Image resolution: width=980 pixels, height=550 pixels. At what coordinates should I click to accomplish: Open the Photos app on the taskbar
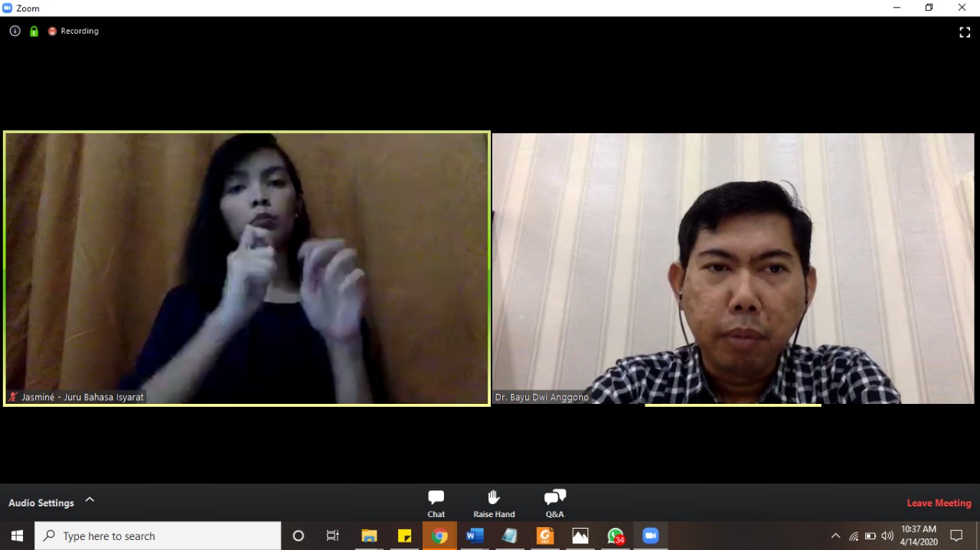pos(580,535)
